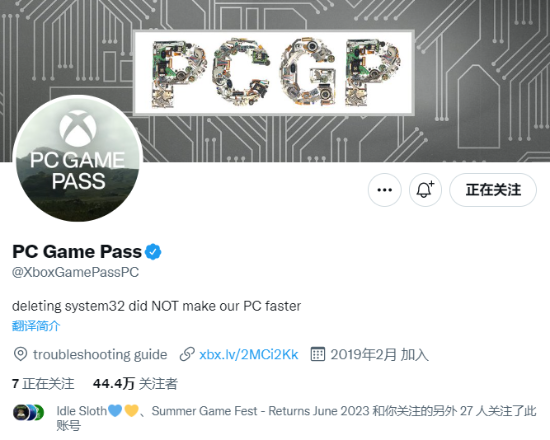Click the mutual followers avatar stack
The image size is (550, 440).
[28, 412]
